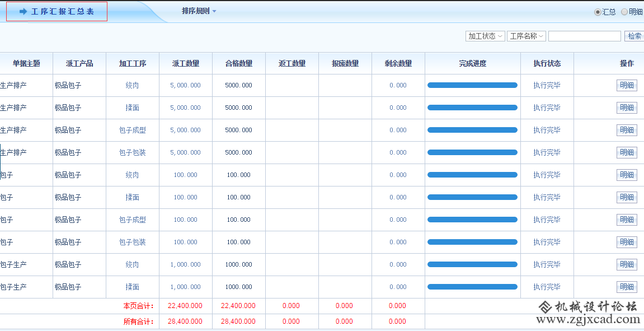The image size is (644, 331).
Task: Click 本页合计 派工数量 total 22,400.000
Action: (185, 306)
